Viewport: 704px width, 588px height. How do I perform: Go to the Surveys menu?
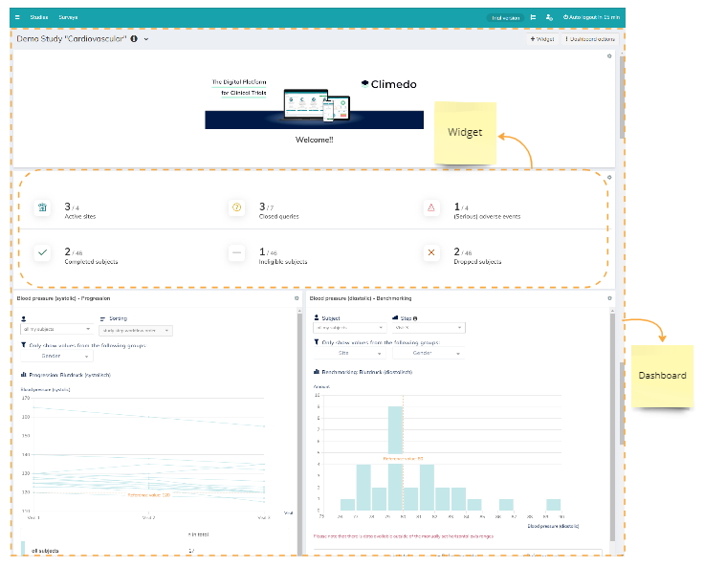68,17
